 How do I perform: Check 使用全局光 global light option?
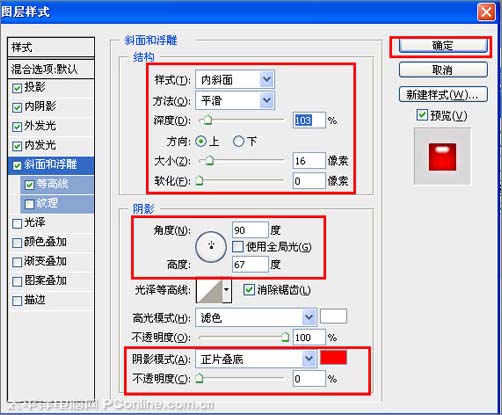[237, 247]
